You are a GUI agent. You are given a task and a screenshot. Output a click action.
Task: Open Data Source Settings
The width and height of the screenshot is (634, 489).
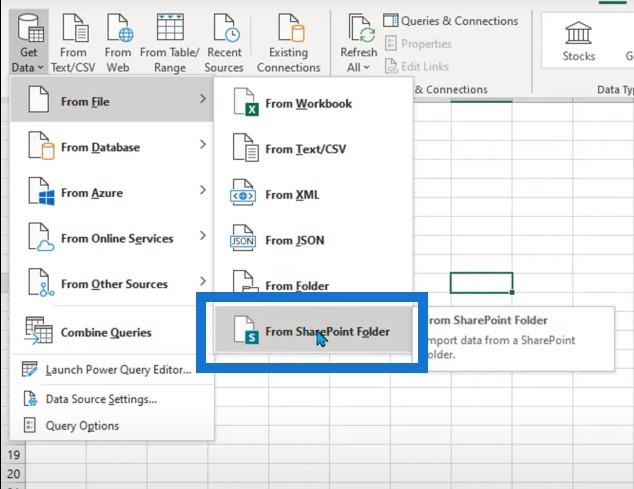(100, 399)
